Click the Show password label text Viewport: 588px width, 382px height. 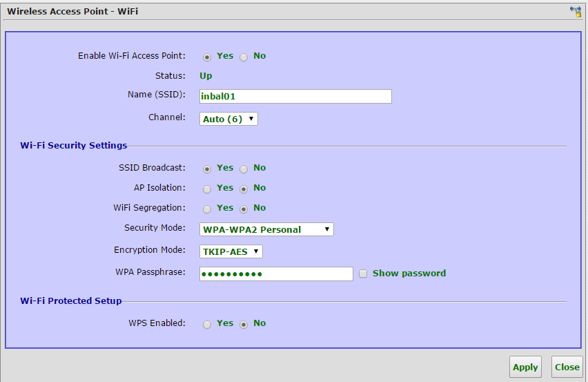coord(409,274)
